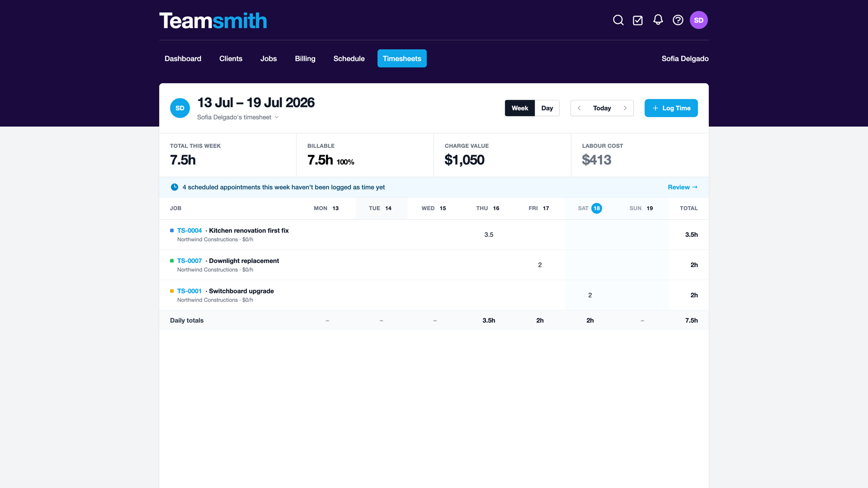Open the search icon in header
This screenshot has height=488, width=868.
[618, 20]
